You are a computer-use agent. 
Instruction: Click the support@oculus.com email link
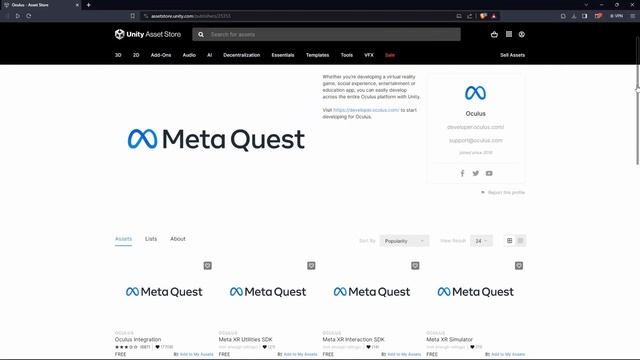(476, 140)
